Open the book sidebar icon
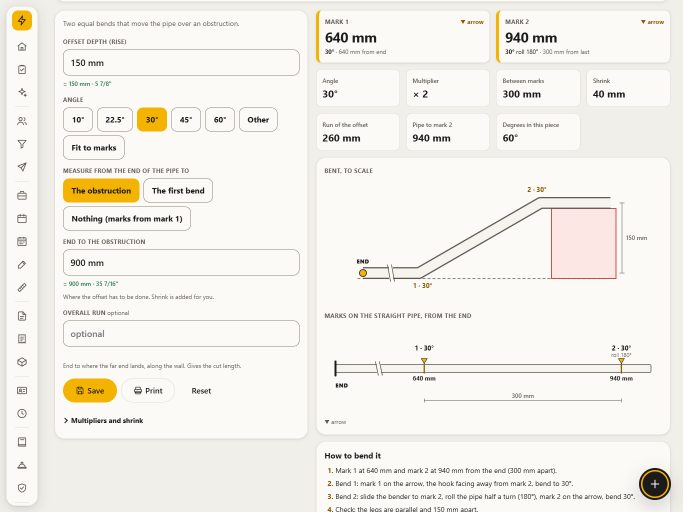The height and width of the screenshot is (512, 683). 22,442
